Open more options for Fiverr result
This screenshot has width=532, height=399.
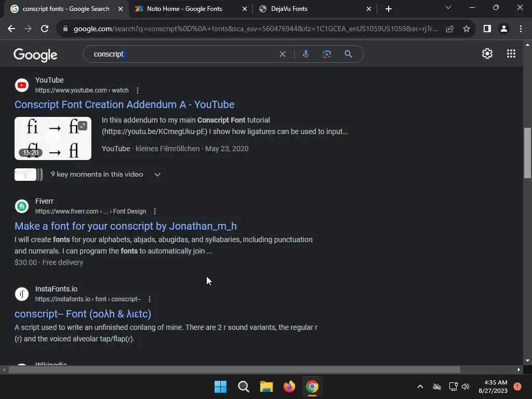point(155,211)
